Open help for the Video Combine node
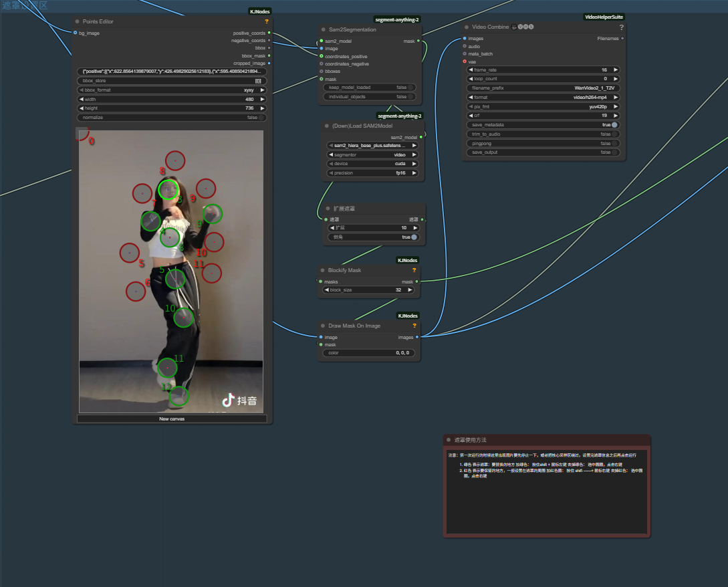 (621, 27)
